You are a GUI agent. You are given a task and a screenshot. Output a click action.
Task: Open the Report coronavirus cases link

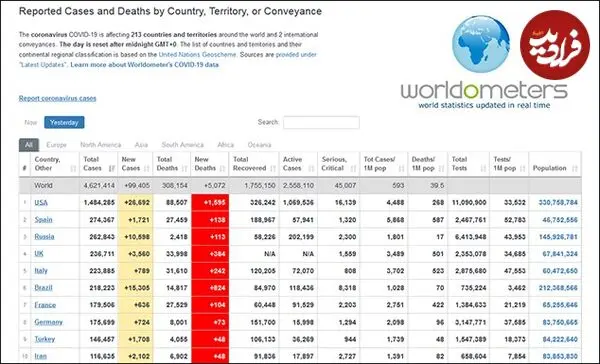57,98
